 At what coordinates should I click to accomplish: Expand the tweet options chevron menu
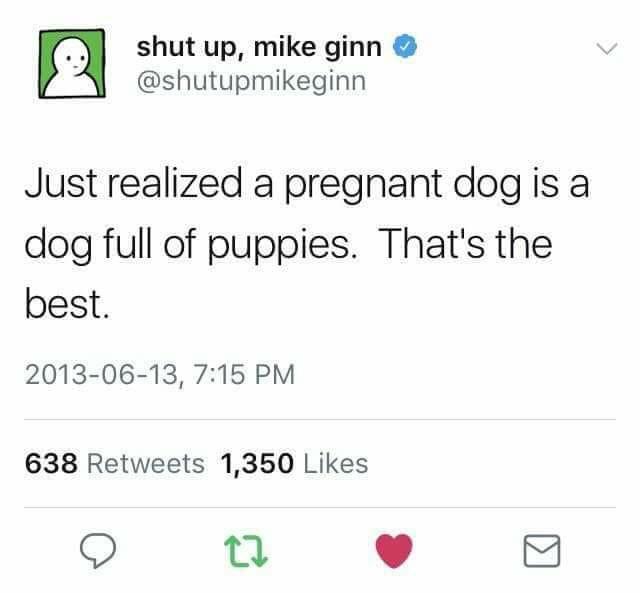click(607, 49)
